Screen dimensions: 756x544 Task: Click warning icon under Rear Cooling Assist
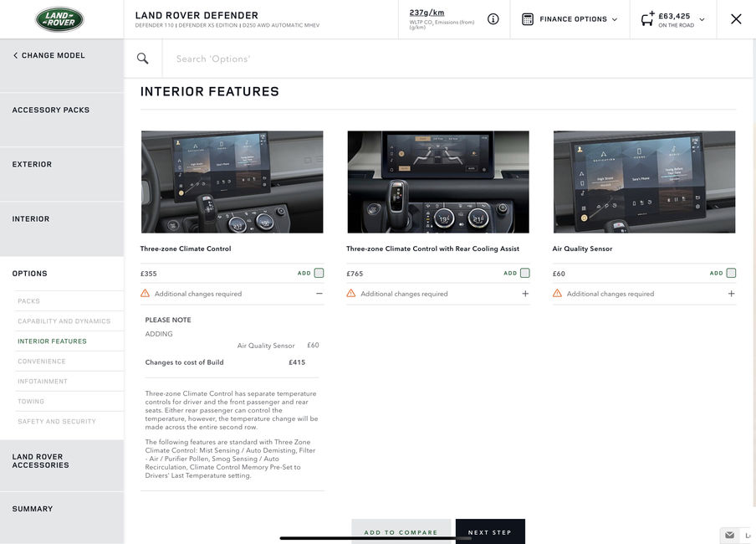[x=351, y=294]
